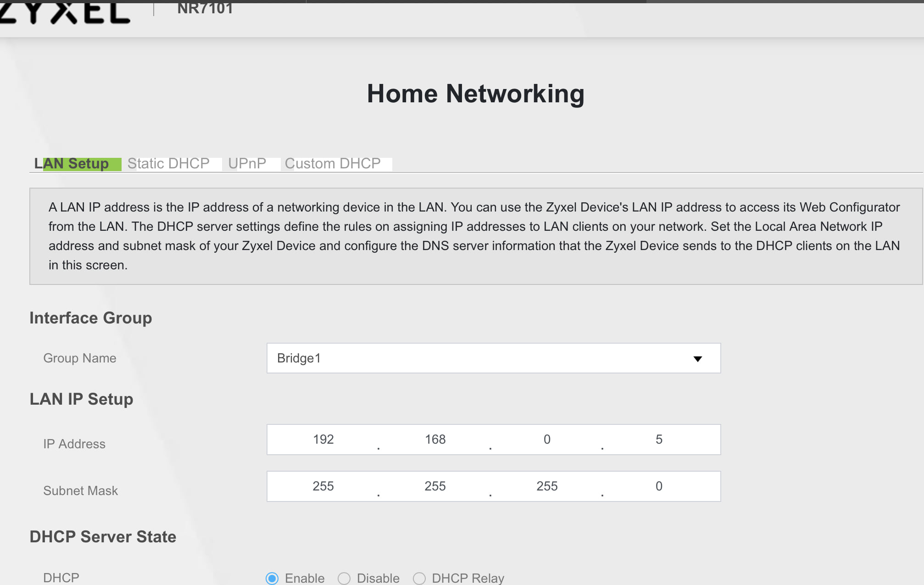The image size is (924, 585).
Task: Go to the UPnP tab
Action: pos(247,164)
